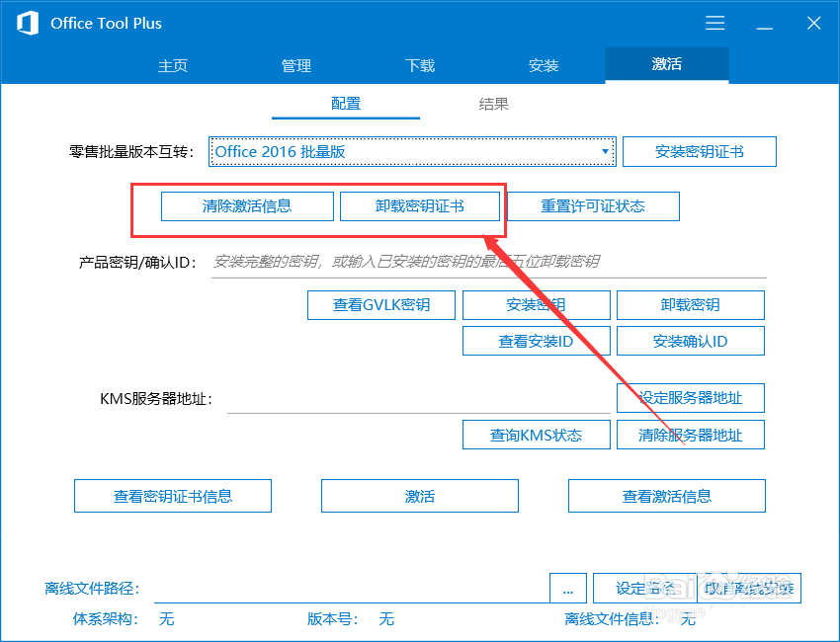The height and width of the screenshot is (642, 840).
Task: Click the 查看安装ID button
Action: pos(537,341)
